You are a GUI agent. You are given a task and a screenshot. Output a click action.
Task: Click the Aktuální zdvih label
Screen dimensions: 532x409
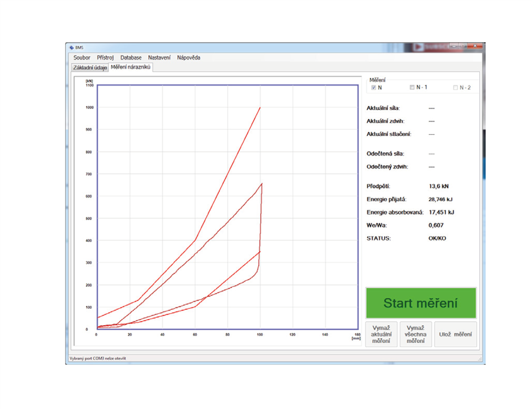coord(385,121)
